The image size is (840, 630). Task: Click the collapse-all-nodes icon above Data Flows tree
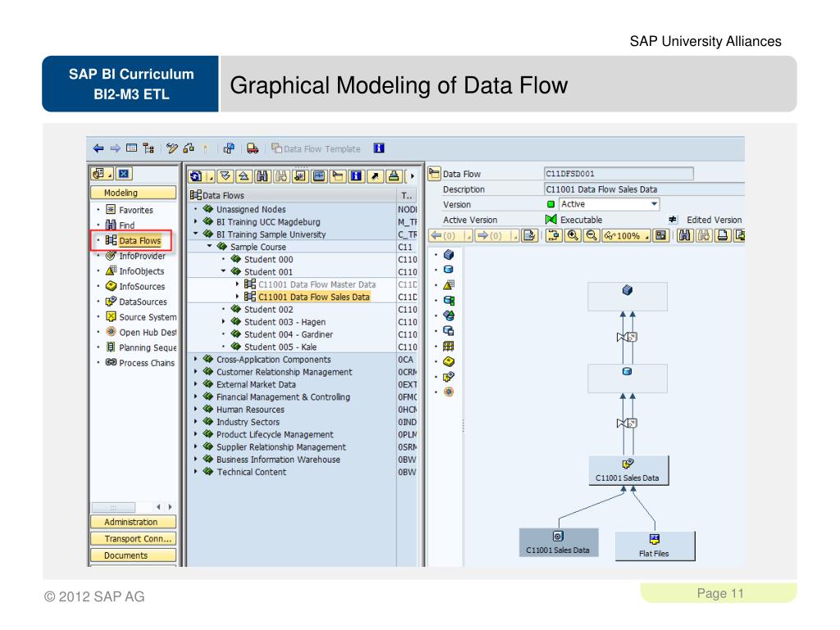(x=244, y=176)
